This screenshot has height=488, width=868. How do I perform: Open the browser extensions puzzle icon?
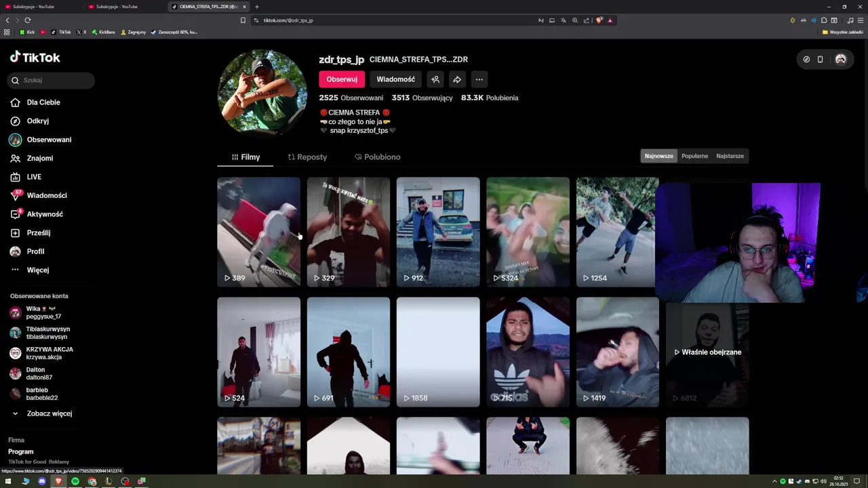pos(824,20)
